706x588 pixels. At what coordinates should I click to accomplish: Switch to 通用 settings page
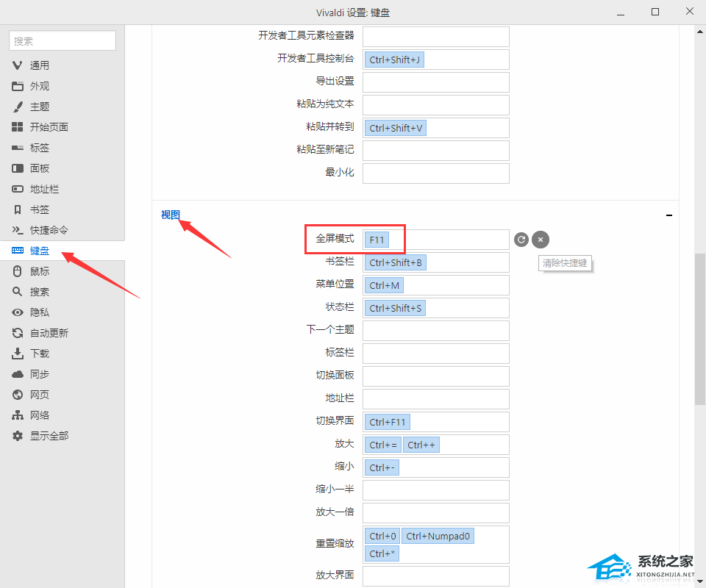point(40,65)
